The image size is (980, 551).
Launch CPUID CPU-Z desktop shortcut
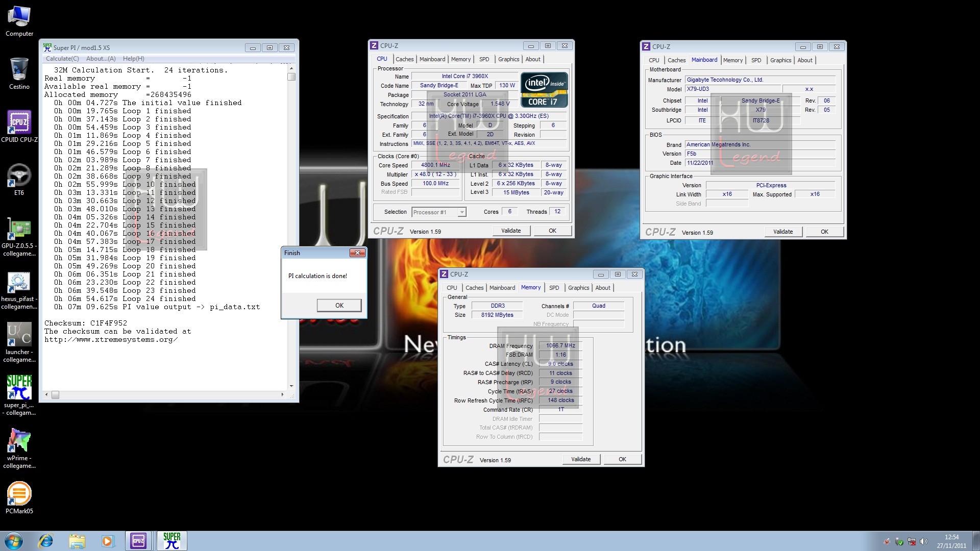click(x=19, y=127)
